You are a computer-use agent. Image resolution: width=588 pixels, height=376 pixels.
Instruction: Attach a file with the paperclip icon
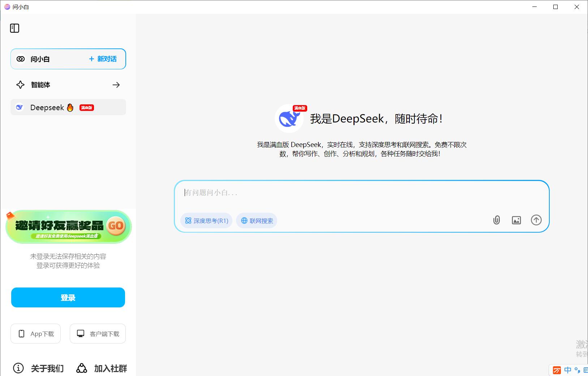[x=497, y=220]
